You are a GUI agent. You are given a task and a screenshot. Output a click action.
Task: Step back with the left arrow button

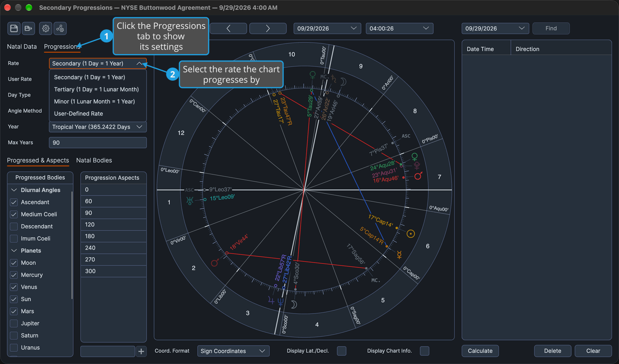pyautogui.click(x=228, y=28)
